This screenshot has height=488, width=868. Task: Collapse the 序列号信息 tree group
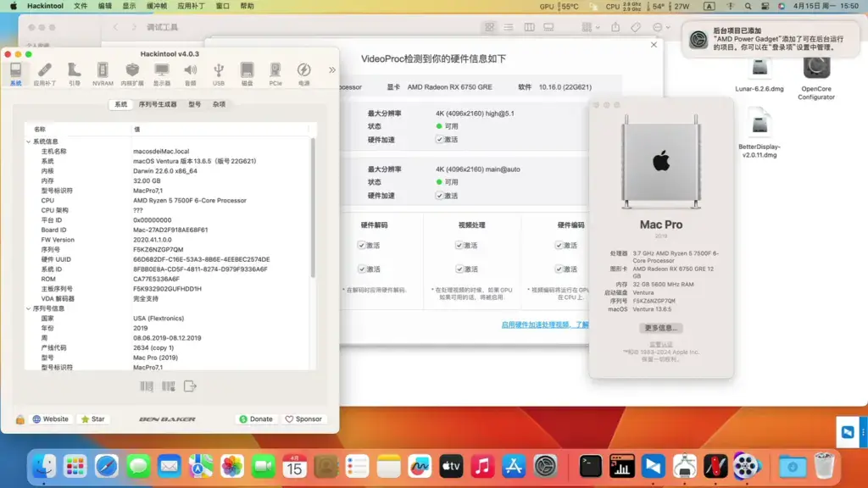pos(29,308)
